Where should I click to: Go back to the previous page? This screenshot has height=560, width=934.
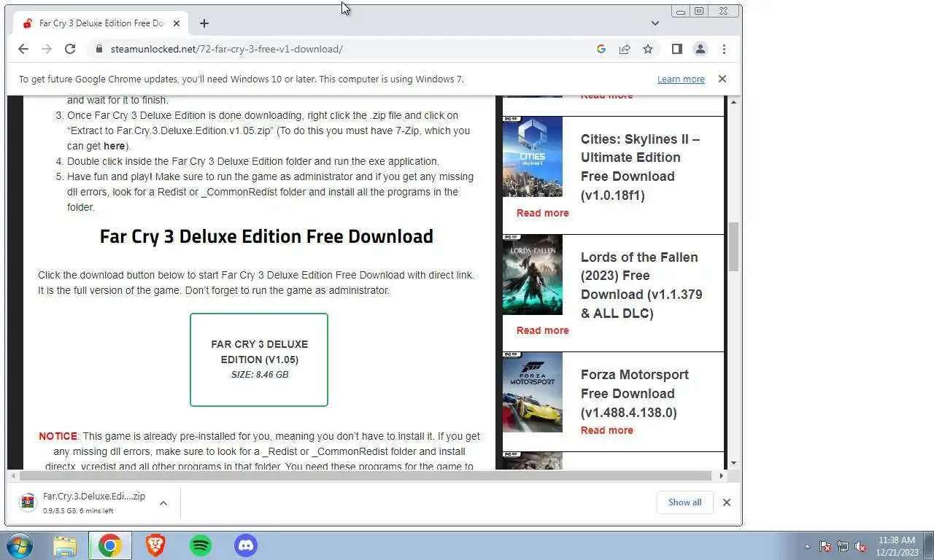click(x=23, y=49)
